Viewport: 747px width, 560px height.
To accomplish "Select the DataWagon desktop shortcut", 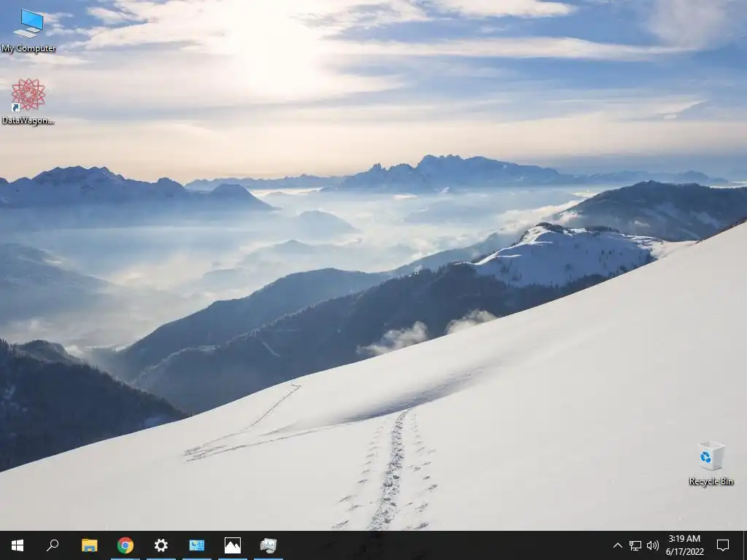I will tap(28, 102).
